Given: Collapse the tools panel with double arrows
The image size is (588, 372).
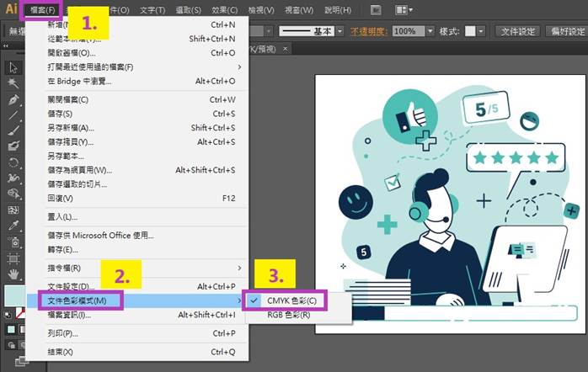Looking at the screenshot, I should [x=6, y=45].
